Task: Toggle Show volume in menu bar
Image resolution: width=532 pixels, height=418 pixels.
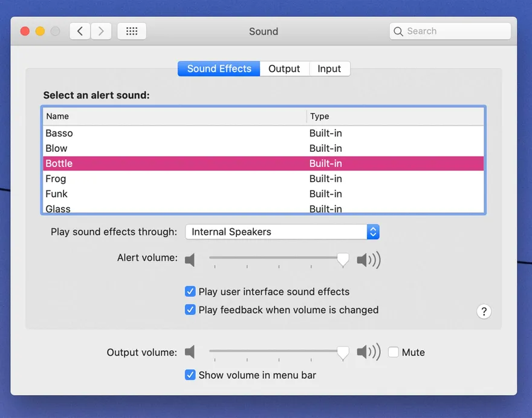Action: 190,375
